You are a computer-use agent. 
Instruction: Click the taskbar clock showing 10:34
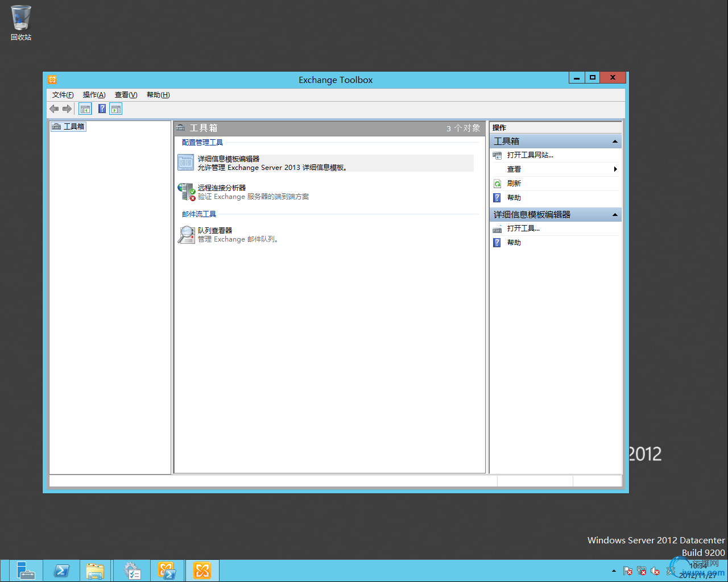(698, 566)
